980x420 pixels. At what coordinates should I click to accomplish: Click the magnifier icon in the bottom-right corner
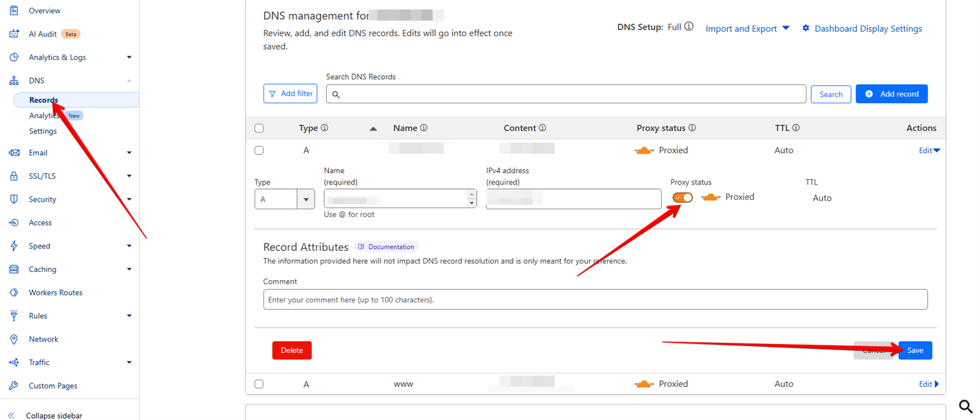pyautogui.click(x=965, y=407)
